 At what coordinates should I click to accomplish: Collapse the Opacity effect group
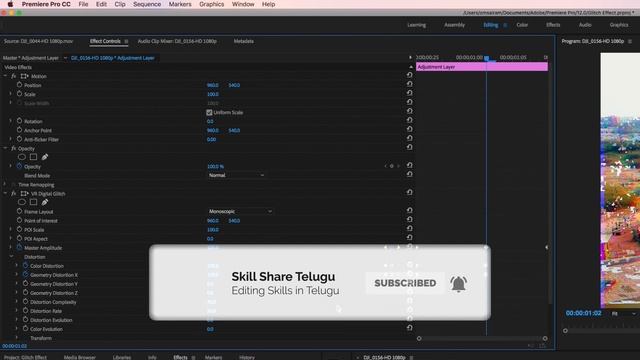pos(5,148)
